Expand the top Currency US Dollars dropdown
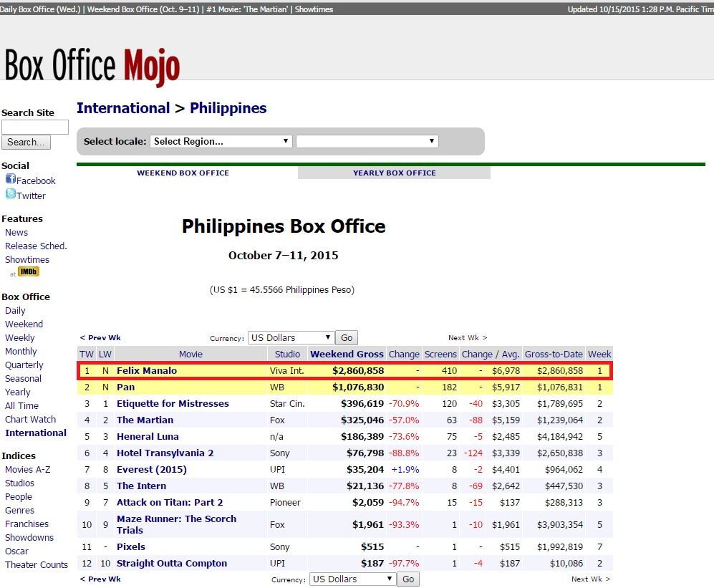714x588 pixels. (x=291, y=337)
